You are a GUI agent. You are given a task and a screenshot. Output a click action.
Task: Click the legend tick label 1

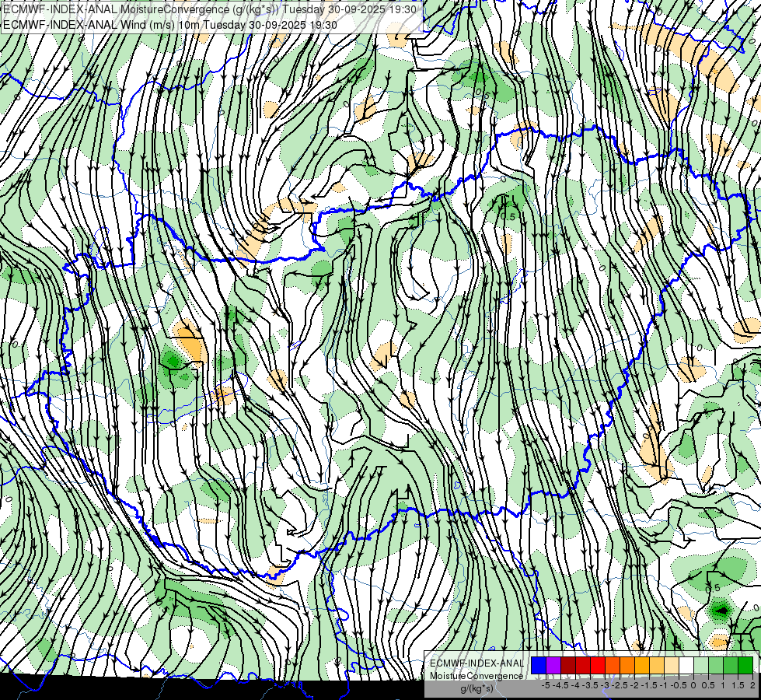[723, 685]
